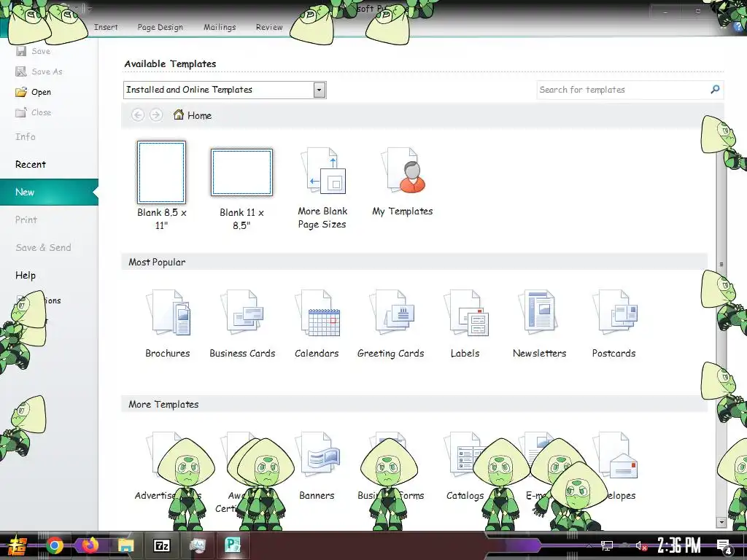Open File Explorer from the taskbar
The image size is (747, 560).
125,545
